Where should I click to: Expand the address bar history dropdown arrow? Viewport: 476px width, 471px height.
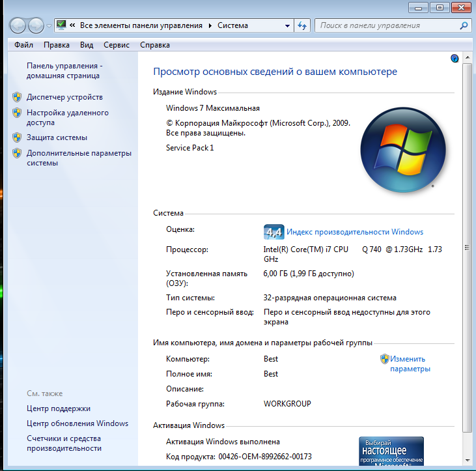point(287,26)
